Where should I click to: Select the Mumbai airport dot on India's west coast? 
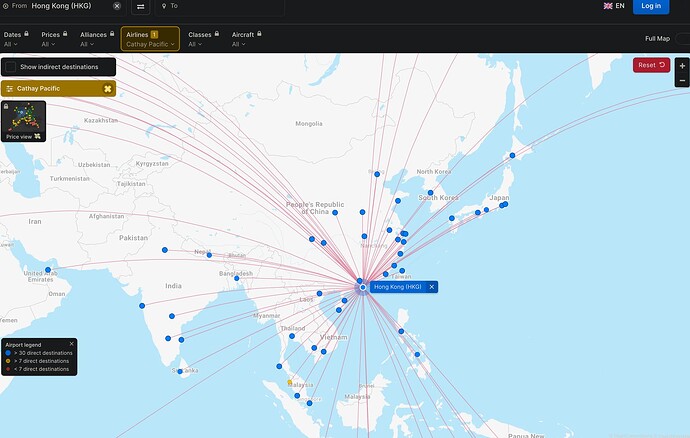(x=142, y=305)
